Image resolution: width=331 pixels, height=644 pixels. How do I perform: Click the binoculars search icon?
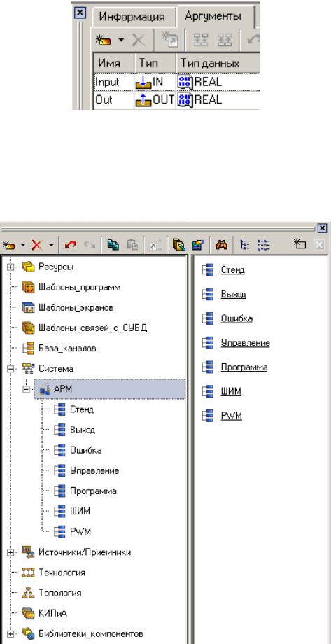point(221,245)
